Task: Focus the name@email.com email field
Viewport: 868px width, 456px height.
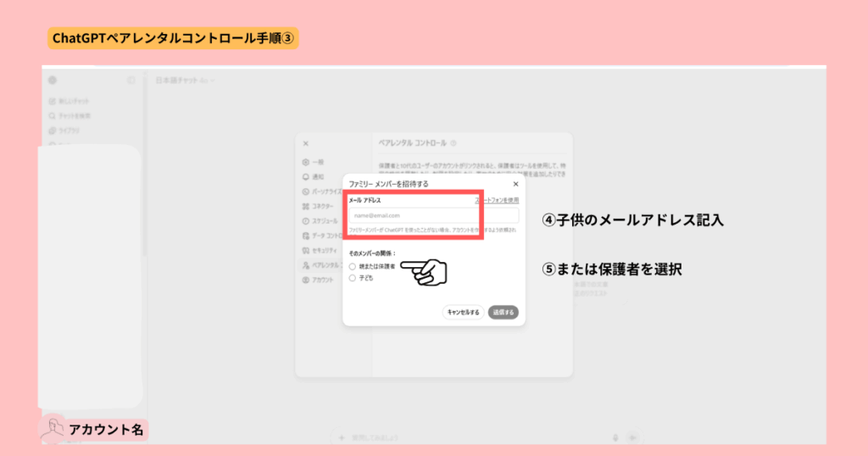Action: pyautogui.click(x=433, y=215)
